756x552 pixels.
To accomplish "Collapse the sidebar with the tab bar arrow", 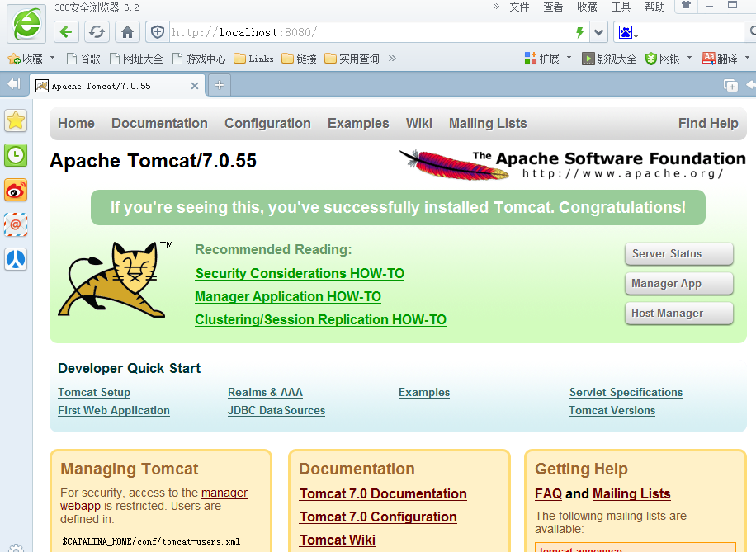I will coord(14,84).
